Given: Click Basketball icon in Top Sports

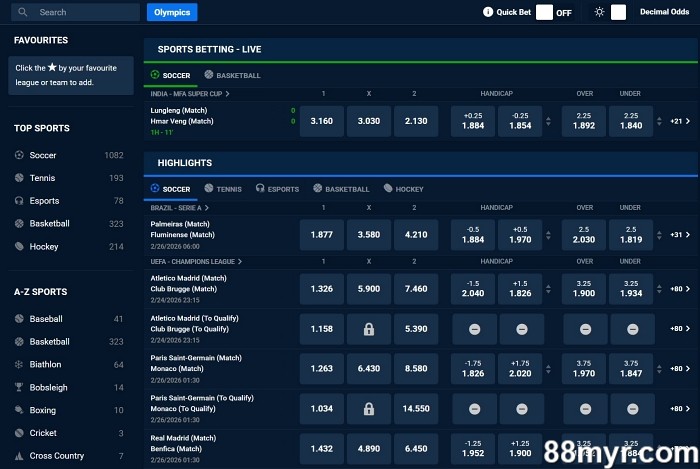Looking at the screenshot, I should (x=19, y=224).
